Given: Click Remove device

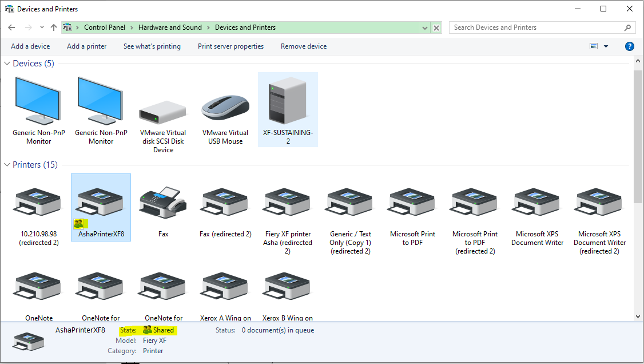Looking at the screenshot, I should coord(304,46).
